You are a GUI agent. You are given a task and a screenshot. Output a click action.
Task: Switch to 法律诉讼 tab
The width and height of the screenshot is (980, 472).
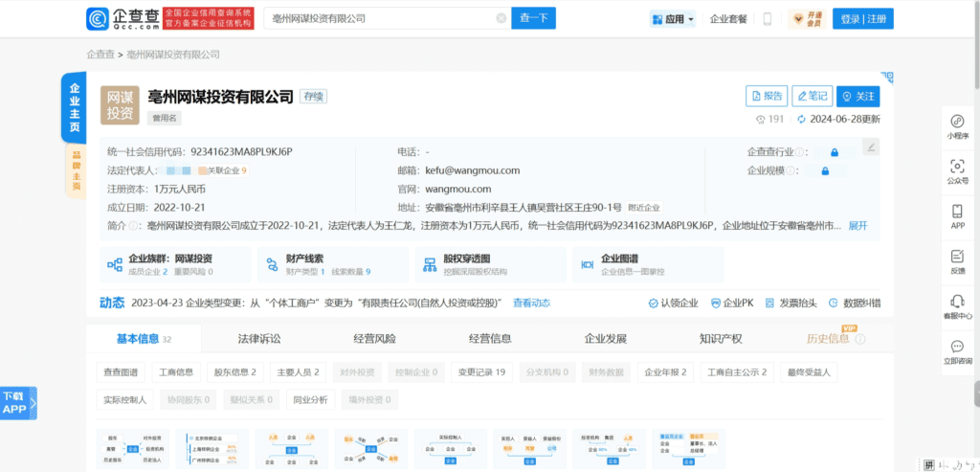pos(259,339)
